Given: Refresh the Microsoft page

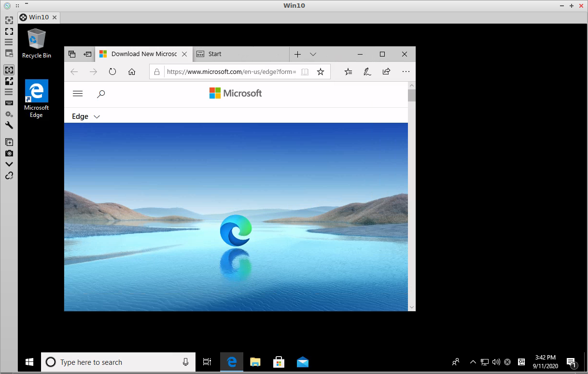Looking at the screenshot, I should [112, 72].
